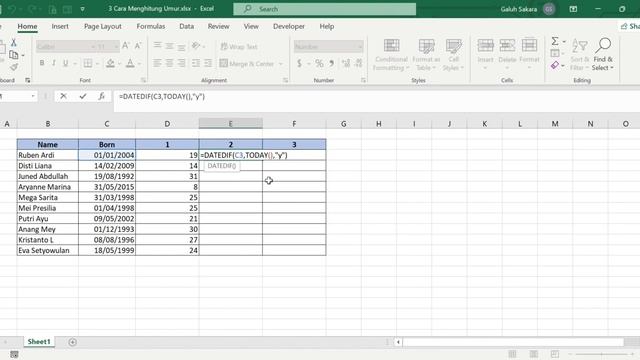Open the font name dropdown
Screen dimensions: 640x360
click(93, 47)
